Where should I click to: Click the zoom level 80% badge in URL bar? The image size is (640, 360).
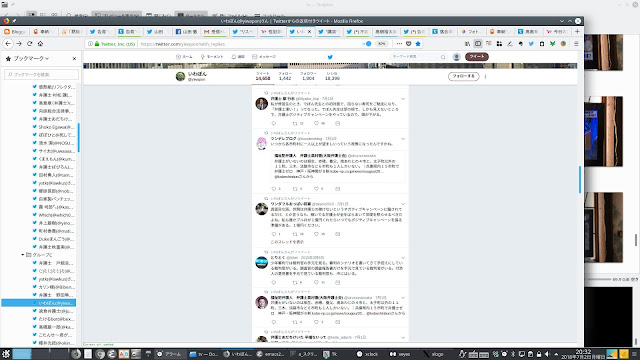point(381,44)
